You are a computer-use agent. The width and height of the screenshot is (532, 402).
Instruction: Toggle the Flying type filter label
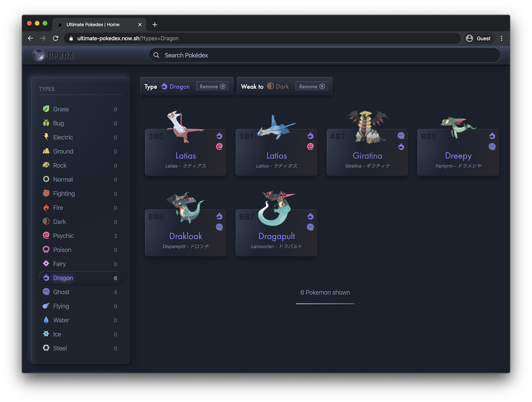click(61, 306)
